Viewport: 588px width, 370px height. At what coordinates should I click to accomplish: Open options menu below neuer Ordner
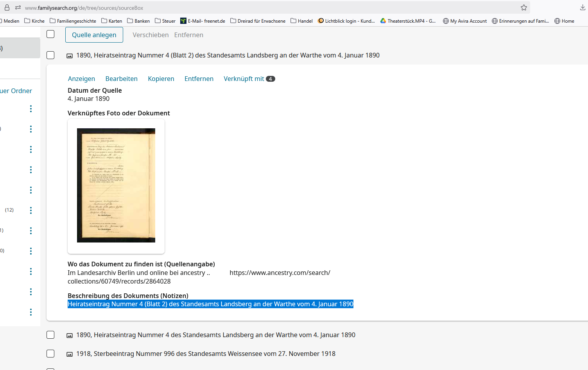[31, 109]
